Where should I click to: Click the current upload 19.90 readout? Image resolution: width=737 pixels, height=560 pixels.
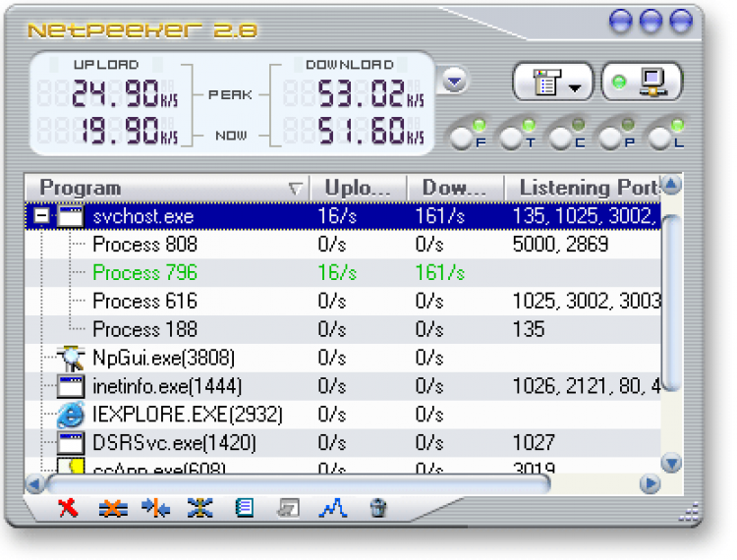point(129,131)
